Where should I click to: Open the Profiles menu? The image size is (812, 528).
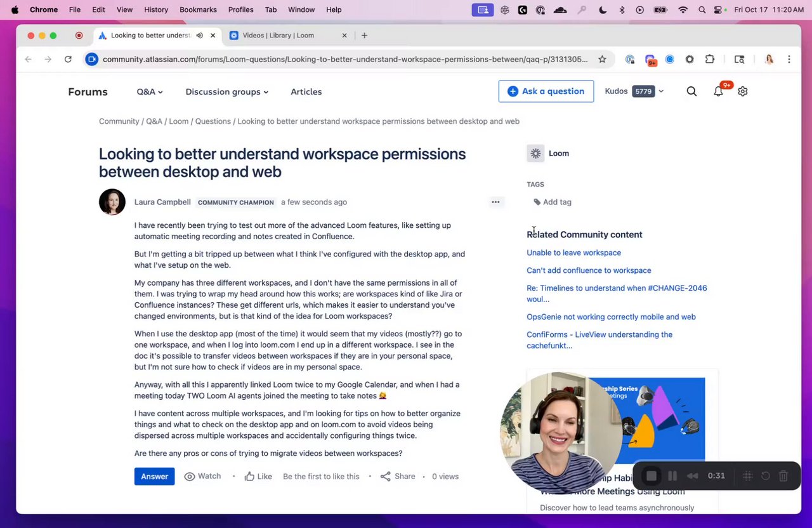240,10
